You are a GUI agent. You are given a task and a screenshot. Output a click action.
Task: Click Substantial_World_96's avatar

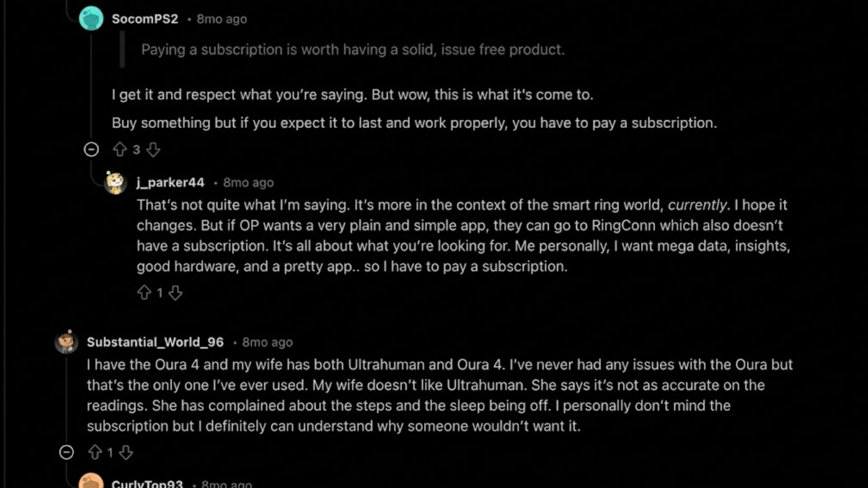(x=66, y=342)
